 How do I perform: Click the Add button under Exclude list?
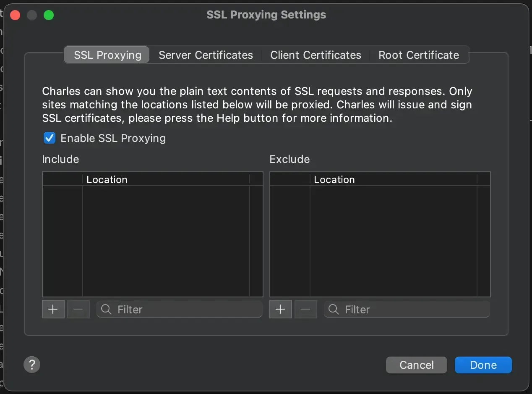pos(280,309)
